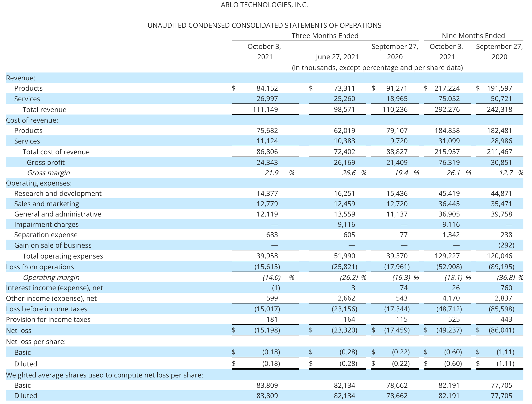Select Services revenue value 26,997
Image resolution: width=532 pixels, height=404 pixels.
267,99
